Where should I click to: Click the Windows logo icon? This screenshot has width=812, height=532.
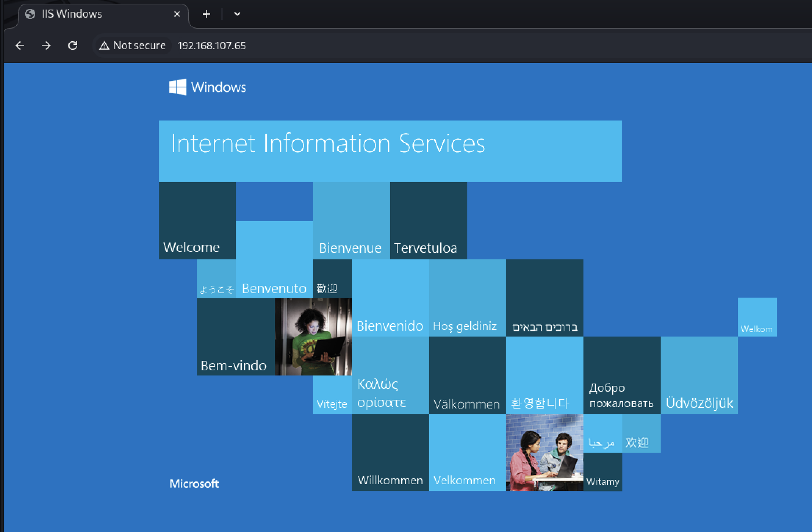coord(177,87)
